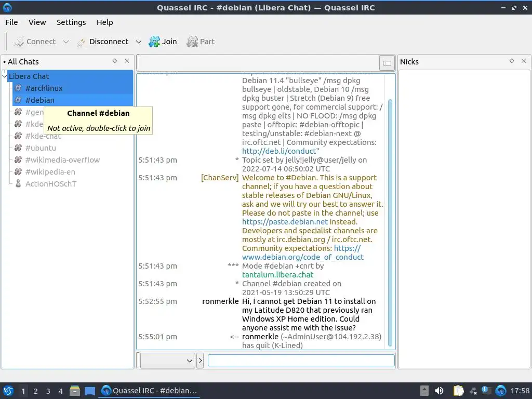The width and height of the screenshot is (532, 399).
Task: Float the All Chats panel
Action: pyautogui.click(x=115, y=61)
